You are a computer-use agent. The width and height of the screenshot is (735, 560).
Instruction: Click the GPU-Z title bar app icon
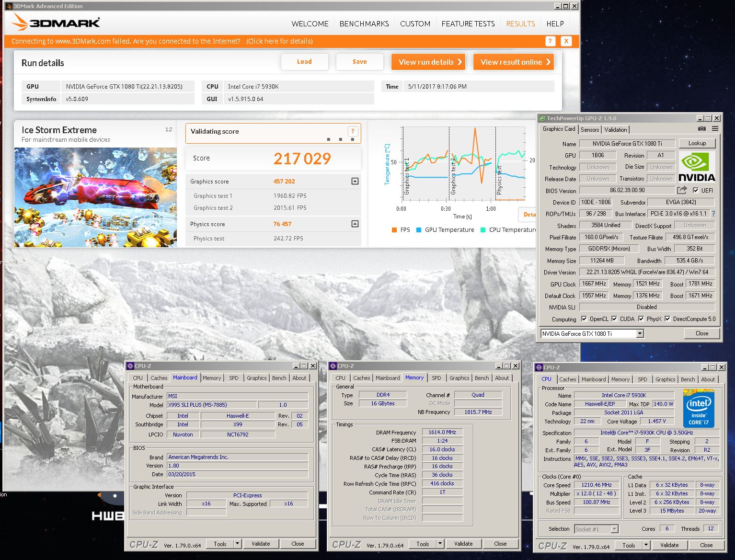542,118
